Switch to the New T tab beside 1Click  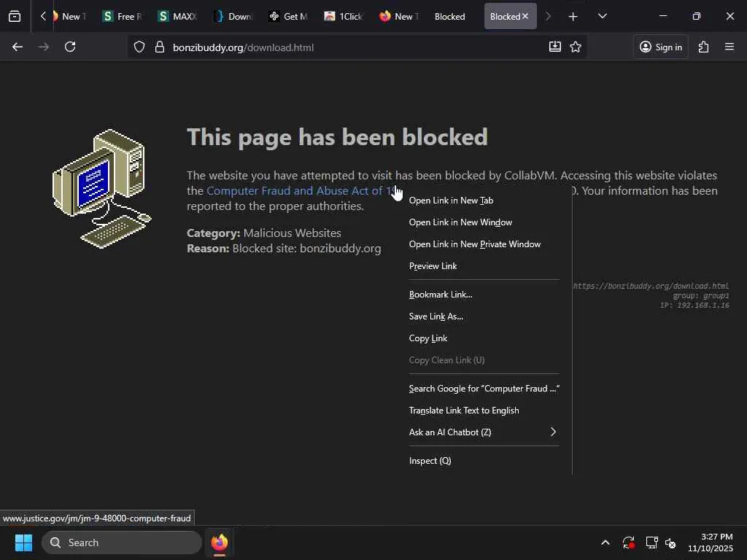tap(399, 16)
